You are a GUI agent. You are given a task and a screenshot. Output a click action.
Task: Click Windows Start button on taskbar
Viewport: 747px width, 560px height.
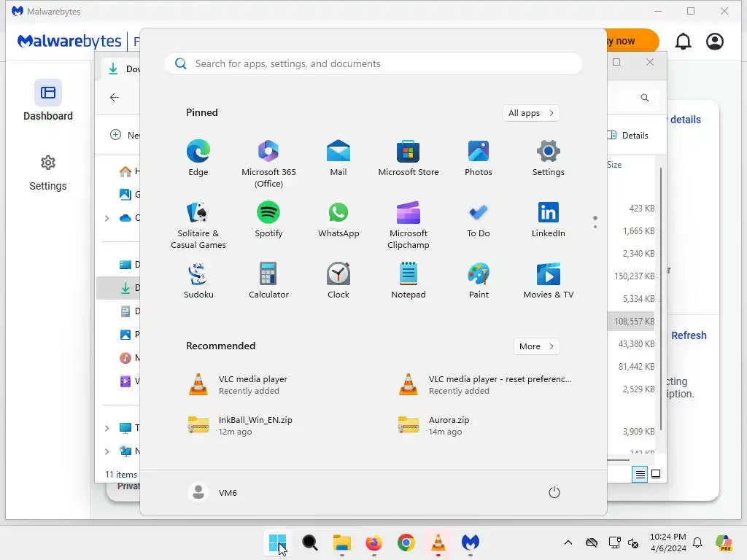pyautogui.click(x=277, y=542)
